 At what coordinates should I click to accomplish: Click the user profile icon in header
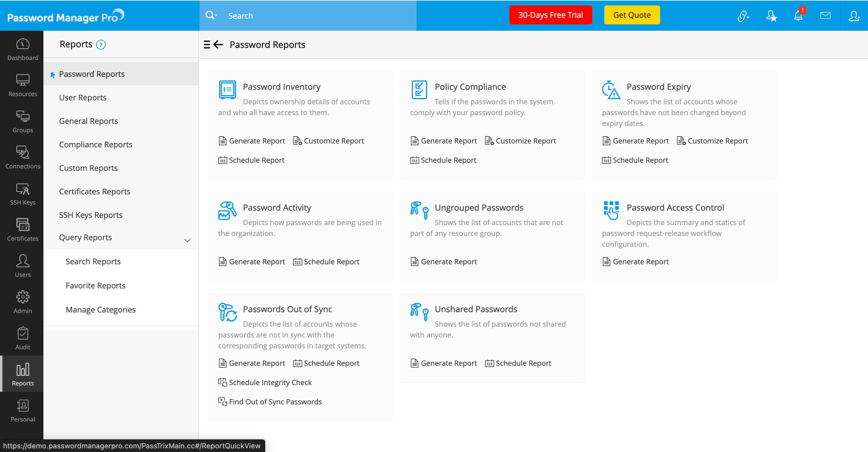coord(854,15)
